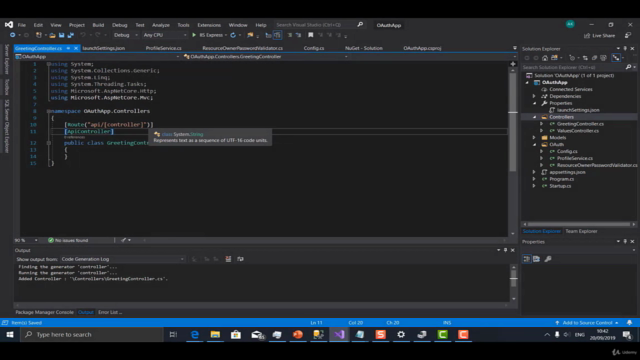The image size is (640, 360).
Task: Open the Toolbox side tab
Action: click(7, 87)
